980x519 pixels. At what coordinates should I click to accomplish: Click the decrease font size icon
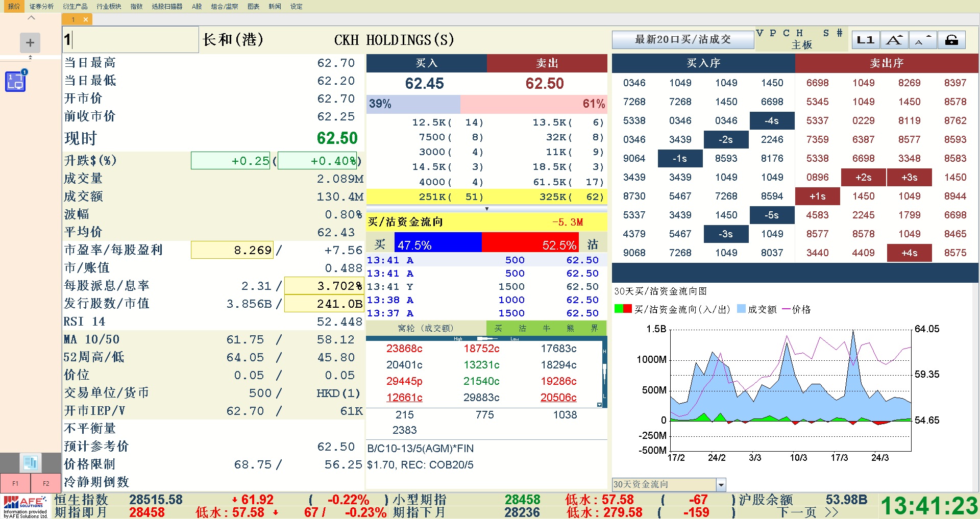coord(923,40)
